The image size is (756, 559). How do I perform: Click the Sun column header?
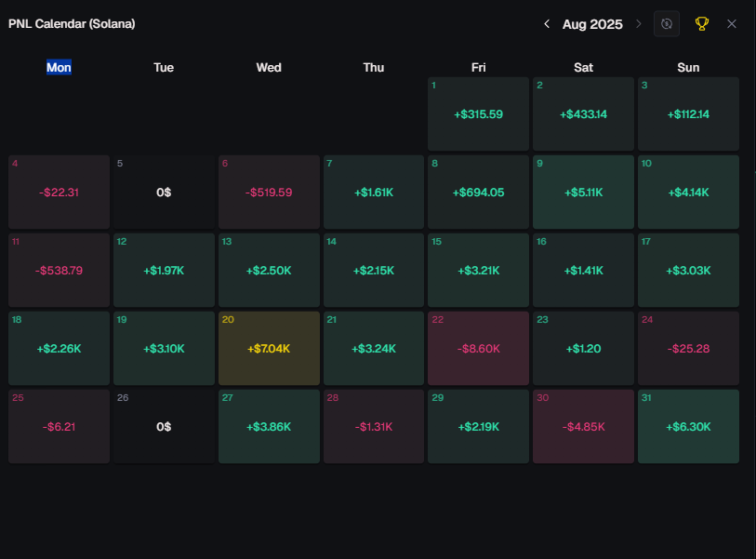[x=688, y=67]
